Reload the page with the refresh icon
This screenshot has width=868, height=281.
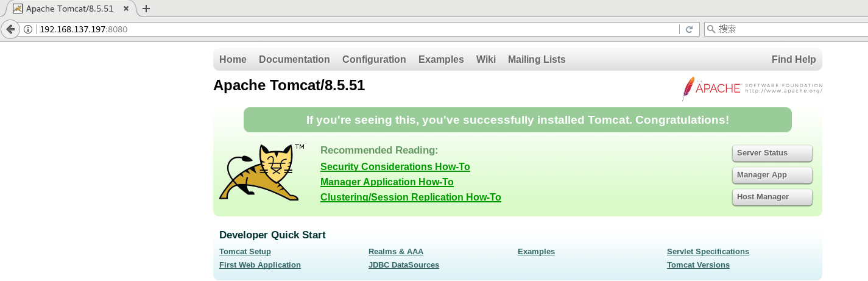689,29
